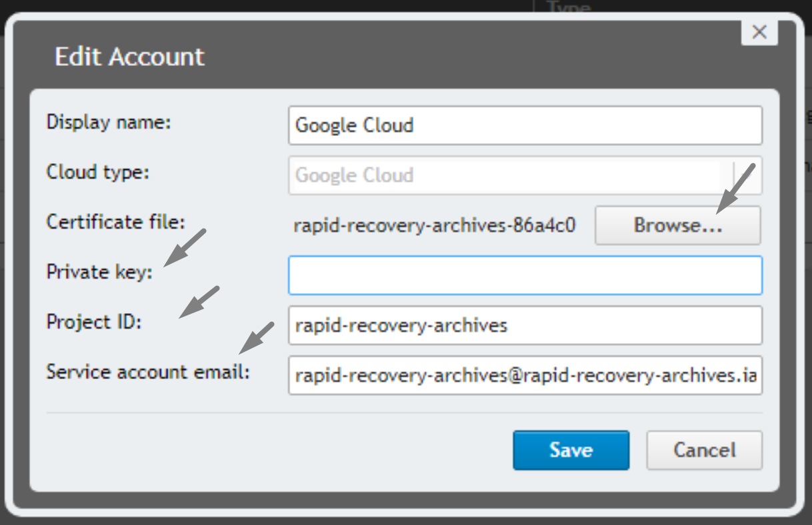Click Cancel to discard changes
Viewport: 812px width, 525px height.
pyautogui.click(x=704, y=450)
